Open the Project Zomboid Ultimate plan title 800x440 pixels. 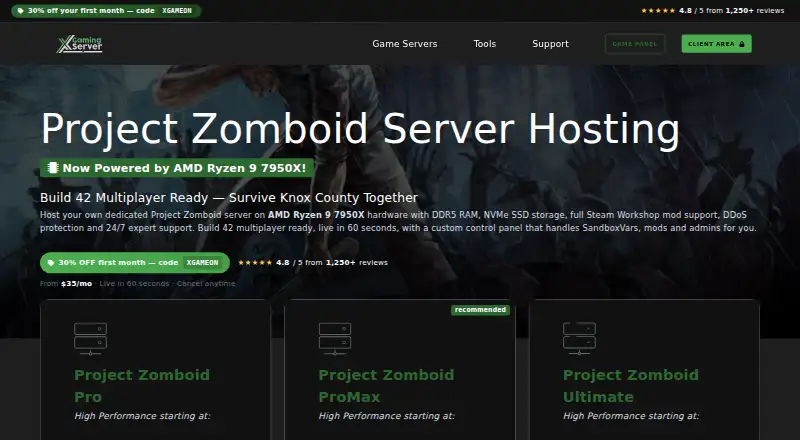tap(631, 386)
